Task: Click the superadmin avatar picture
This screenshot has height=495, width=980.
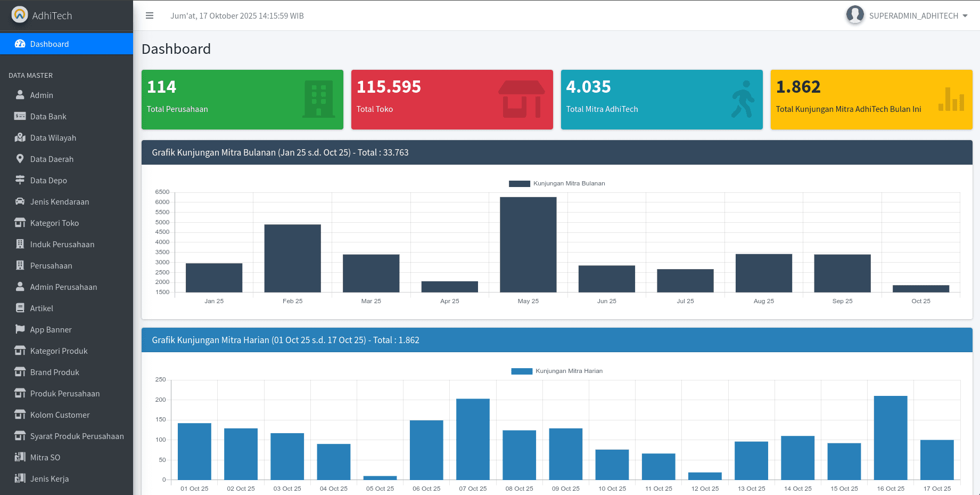Action: click(855, 15)
